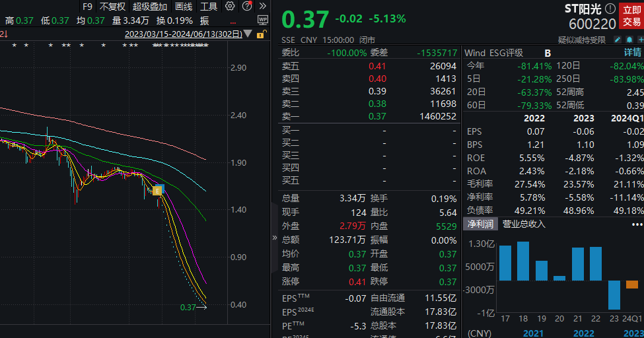Click the 卖三 price 0.39

(x=377, y=91)
